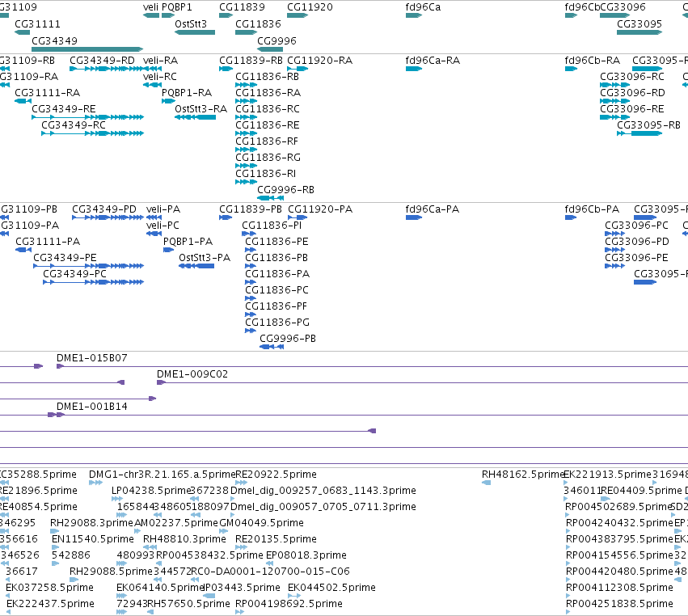This screenshot has height=616, width=688.
Task: Select the CG34349-RD transcript
Action: click(102, 61)
